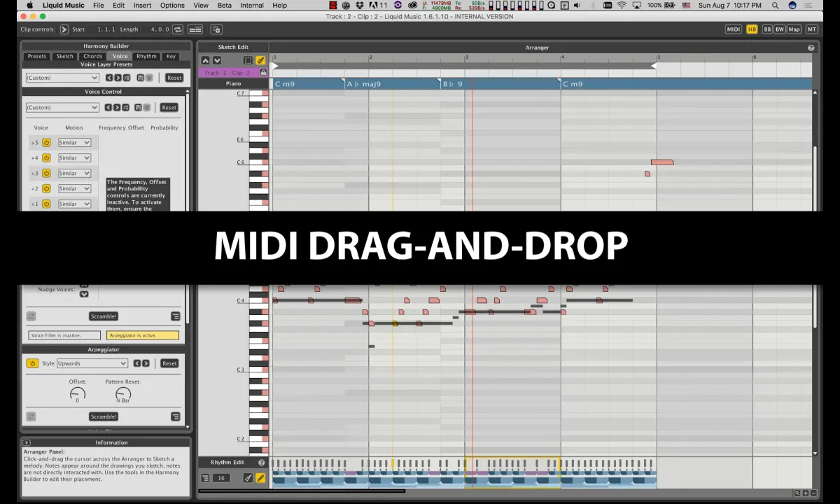Click the duplicate clip icon in clip controls
The height and width of the screenshot is (504, 840).
(216, 29)
